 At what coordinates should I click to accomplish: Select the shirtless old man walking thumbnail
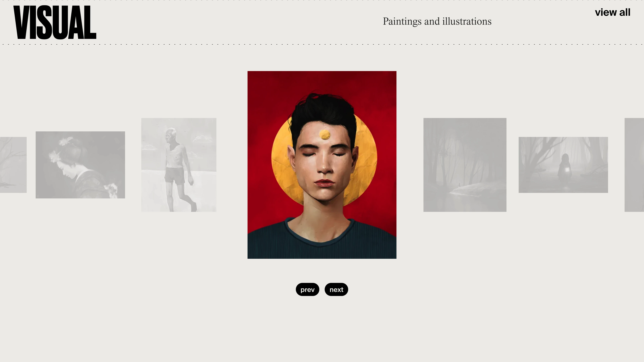(x=179, y=165)
